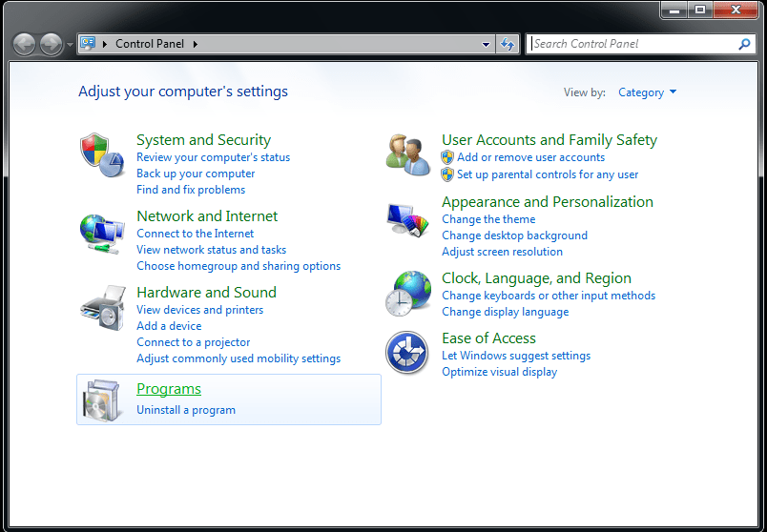The height and width of the screenshot is (532, 767).
Task: Open Change display language
Action: (506, 312)
